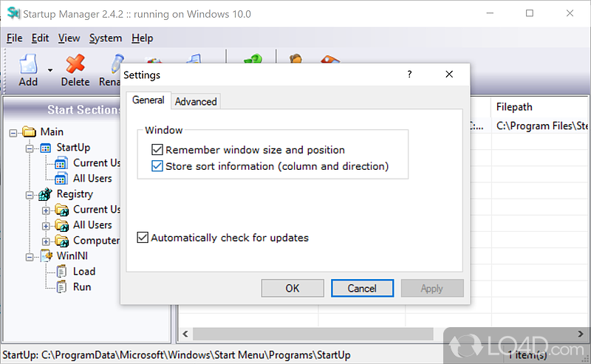Collapse the StartUp tree node

click(30, 148)
